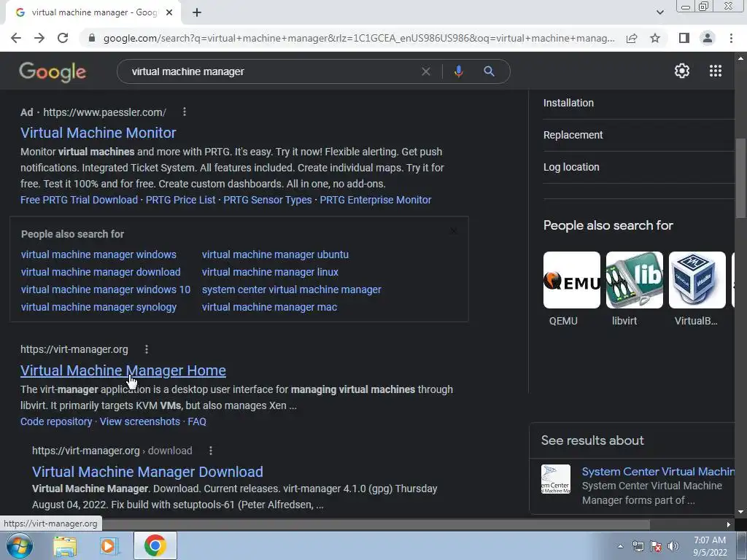Image resolution: width=747 pixels, height=560 pixels.
Task: Click the padlock site info icon
Action: coord(91,38)
